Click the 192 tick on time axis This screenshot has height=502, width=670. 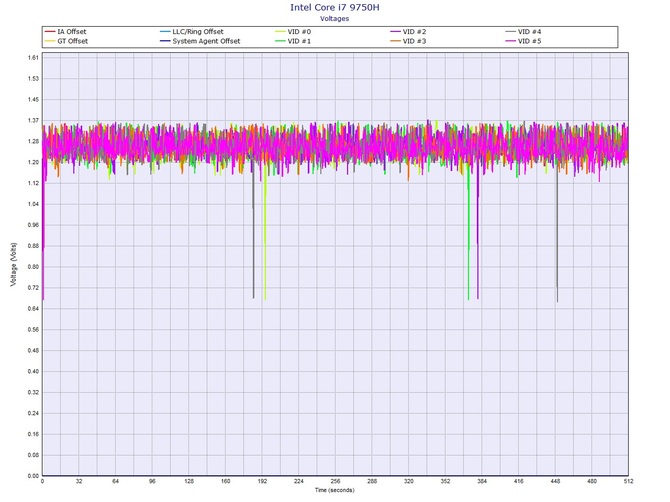[x=262, y=481]
